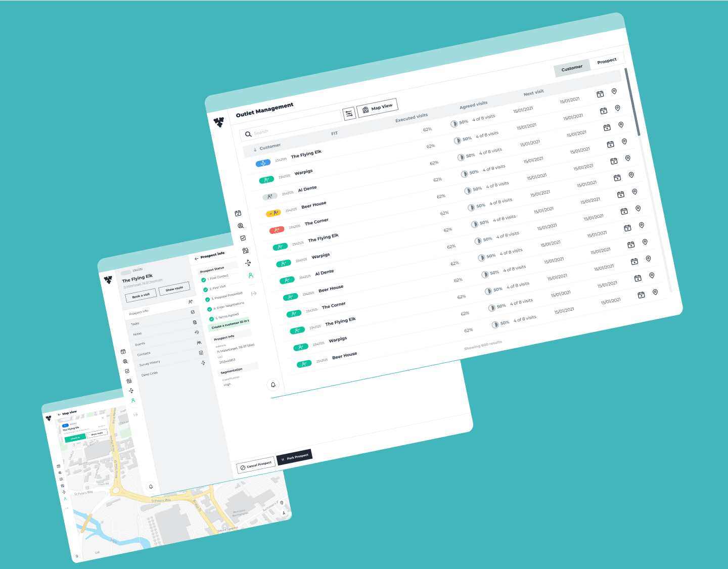
Task: Click Show route on the map card
Action: coord(97,434)
